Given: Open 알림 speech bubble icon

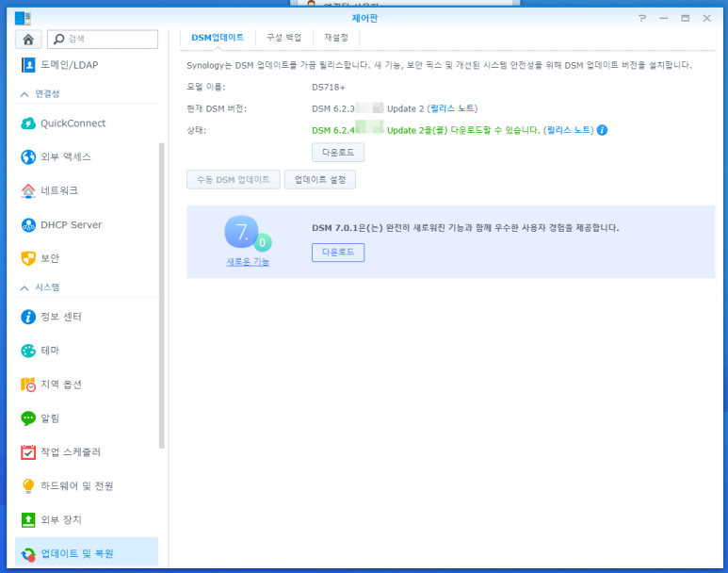Looking at the screenshot, I should click(x=28, y=418).
